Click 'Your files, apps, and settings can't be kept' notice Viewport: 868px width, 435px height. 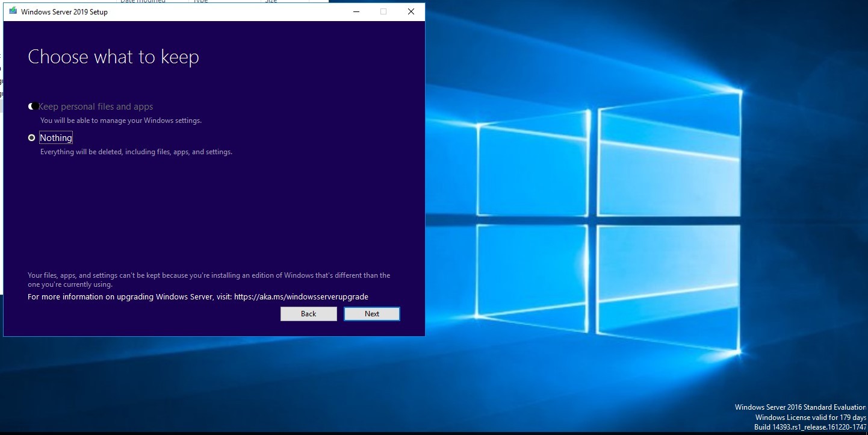(x=209, y=280)
